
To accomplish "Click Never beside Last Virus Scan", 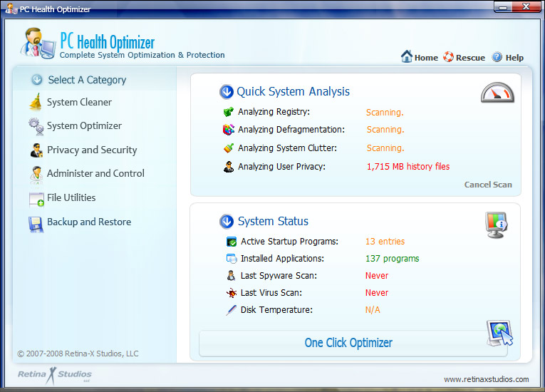I will tap(377, 292).
